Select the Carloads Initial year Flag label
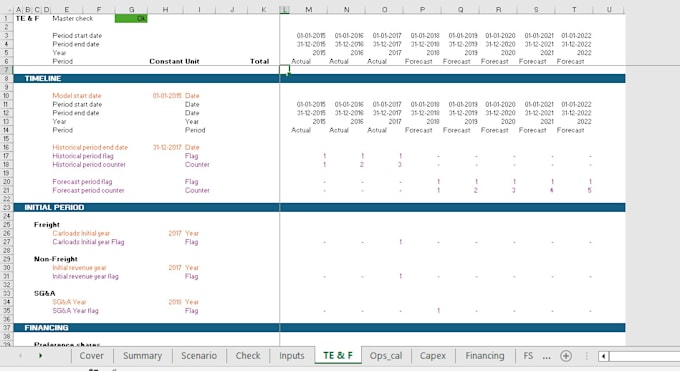 click(x=88, y=242)
